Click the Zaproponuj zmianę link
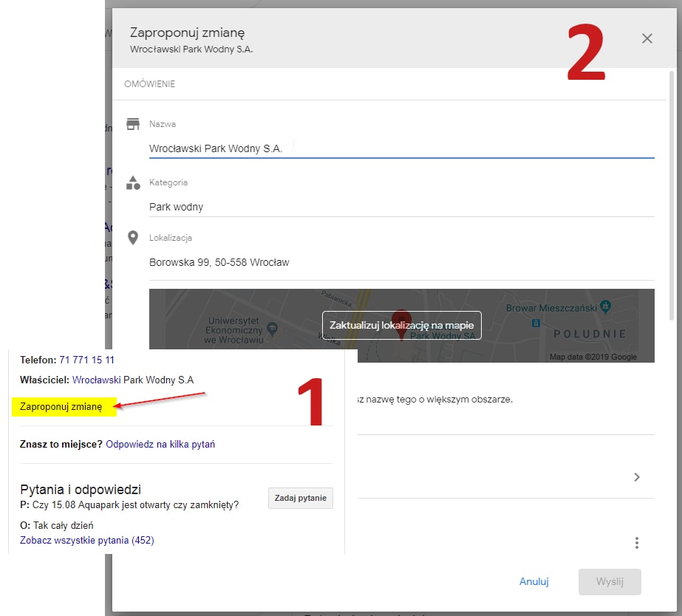This screenshot has height=616, width=682. click(61, 407)
